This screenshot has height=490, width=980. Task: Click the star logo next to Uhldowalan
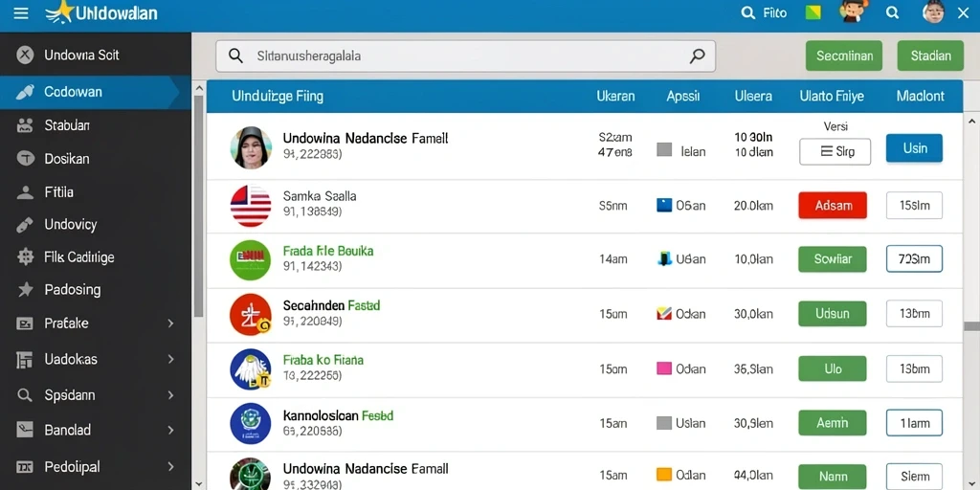(60, 11)
